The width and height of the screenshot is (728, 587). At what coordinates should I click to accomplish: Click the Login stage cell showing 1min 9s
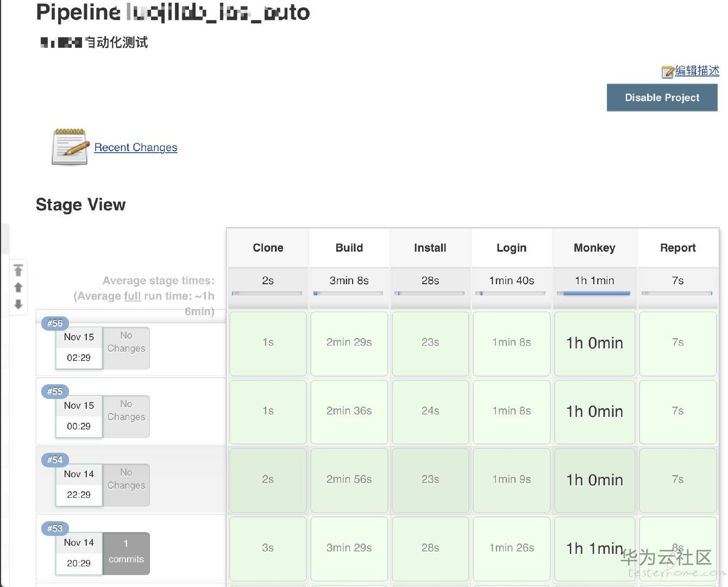(x=511, y=480)
